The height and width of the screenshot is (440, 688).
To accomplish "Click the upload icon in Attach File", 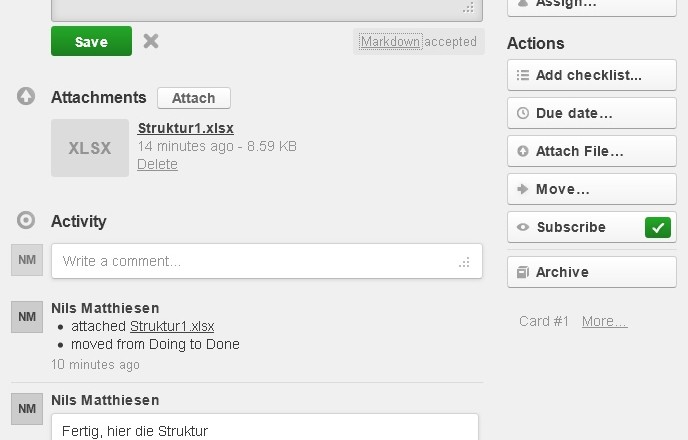I will 523,151.
